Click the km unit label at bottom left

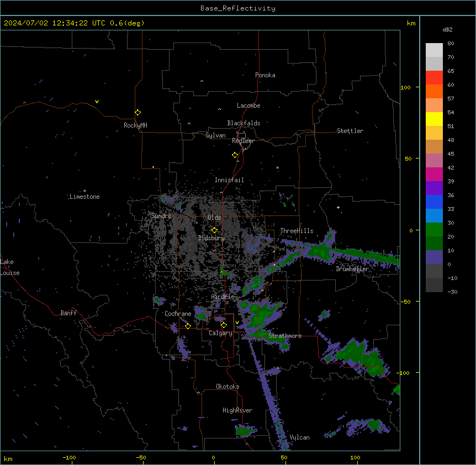(x=8, y=458)
